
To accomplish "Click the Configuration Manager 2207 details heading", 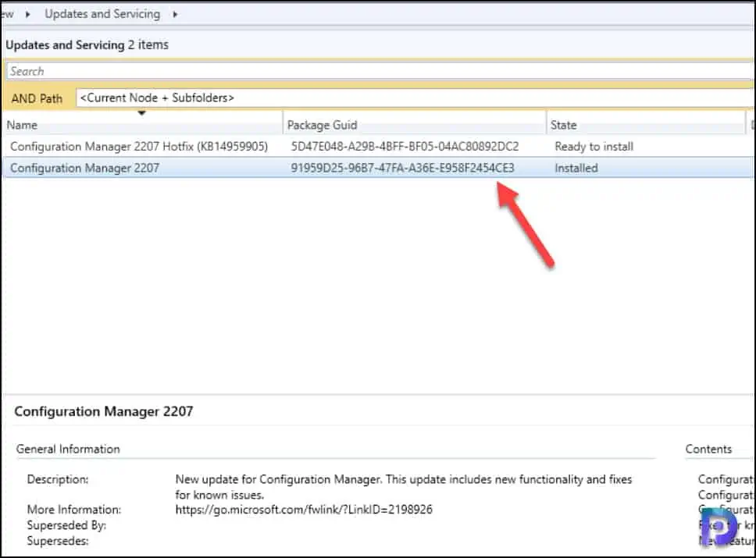I will click(x=104, y=411).
